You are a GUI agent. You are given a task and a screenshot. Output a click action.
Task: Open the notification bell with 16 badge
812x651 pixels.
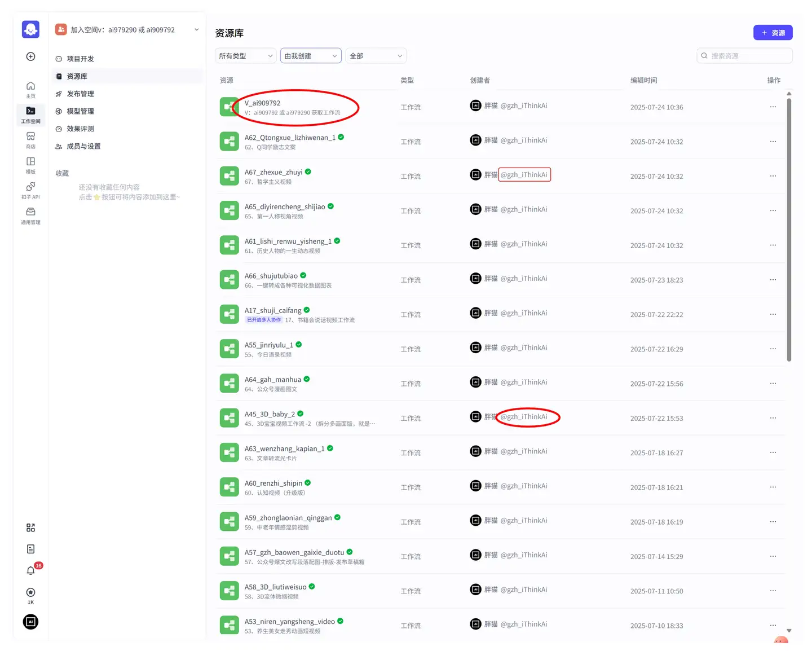[30, 570]
